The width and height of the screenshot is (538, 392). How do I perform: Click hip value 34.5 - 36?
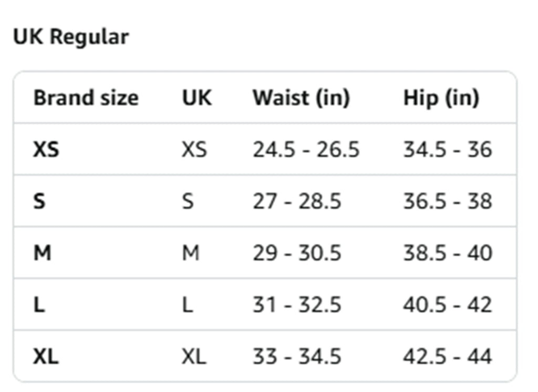tap(448, 150)
